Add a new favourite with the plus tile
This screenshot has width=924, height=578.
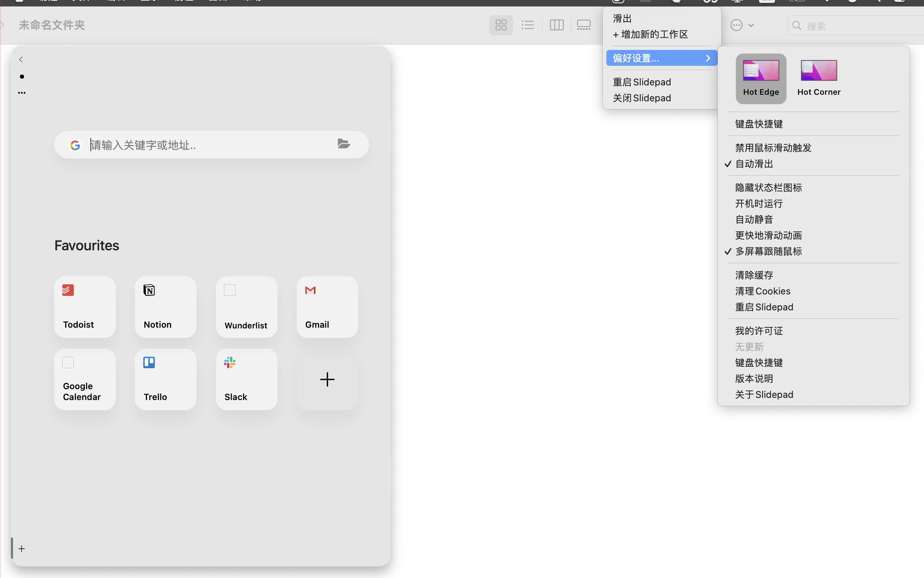(x=327, y=379)
